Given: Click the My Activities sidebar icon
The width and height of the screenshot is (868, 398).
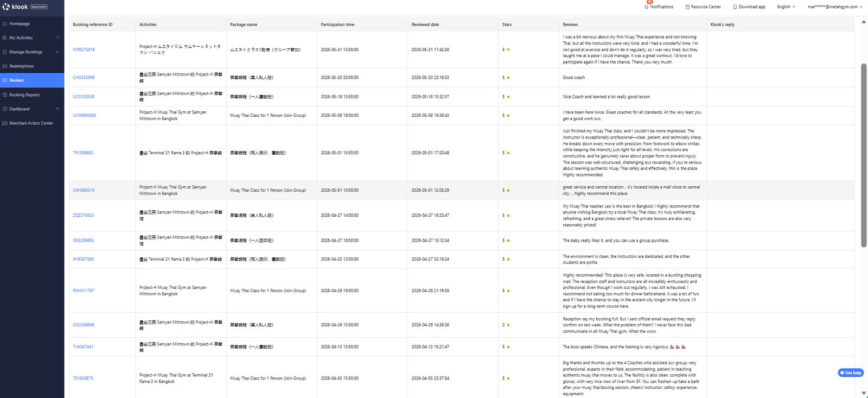Looking at the screenshot, I should click(5, 38).
